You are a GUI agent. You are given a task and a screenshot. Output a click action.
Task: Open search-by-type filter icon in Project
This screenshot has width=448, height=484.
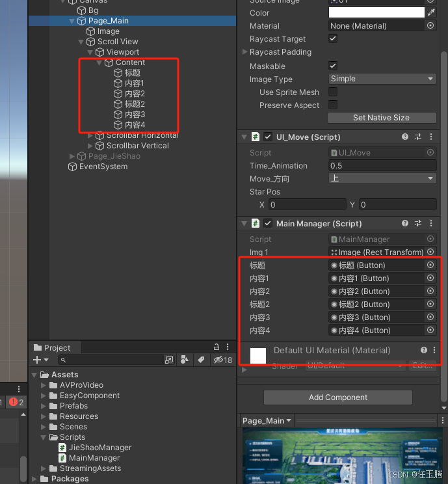click(x=185, y=360)
